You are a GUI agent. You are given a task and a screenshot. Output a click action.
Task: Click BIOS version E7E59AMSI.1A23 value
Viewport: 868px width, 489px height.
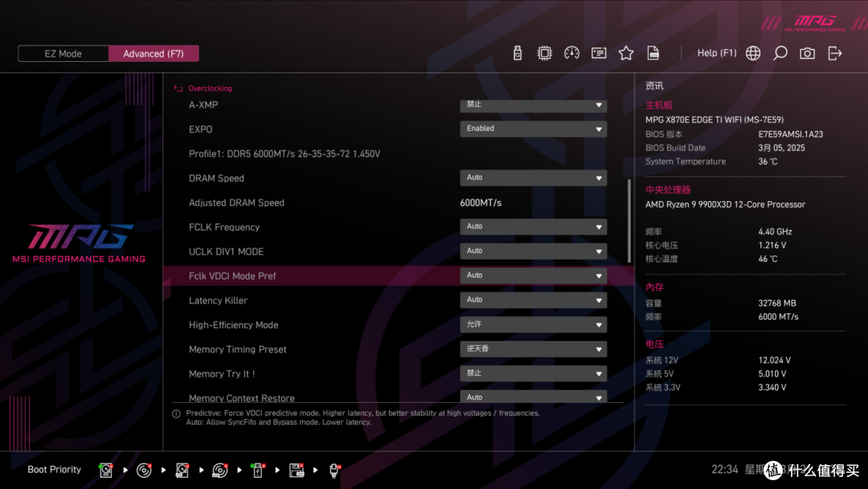coord(791,134)
